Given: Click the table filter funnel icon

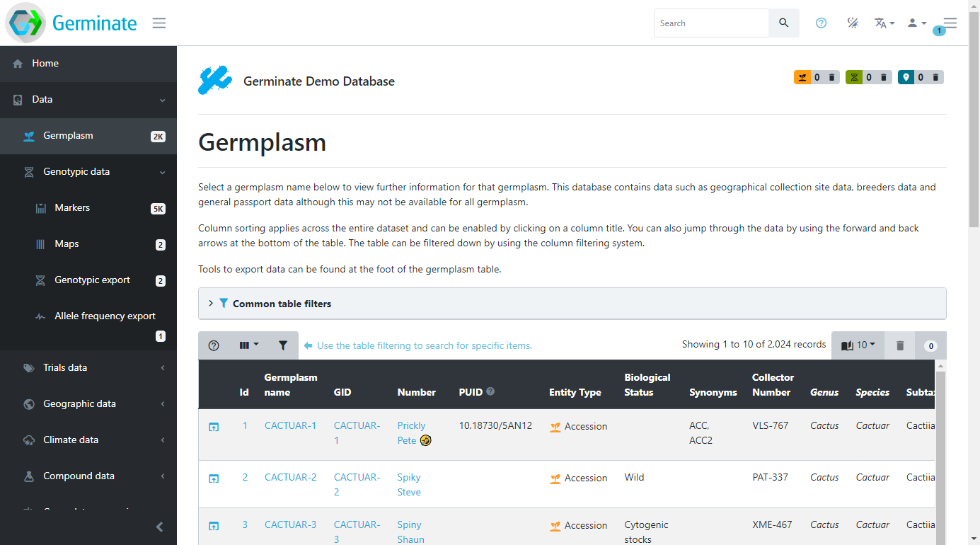Looking at the screenshot, I should [x=283, y=345].
